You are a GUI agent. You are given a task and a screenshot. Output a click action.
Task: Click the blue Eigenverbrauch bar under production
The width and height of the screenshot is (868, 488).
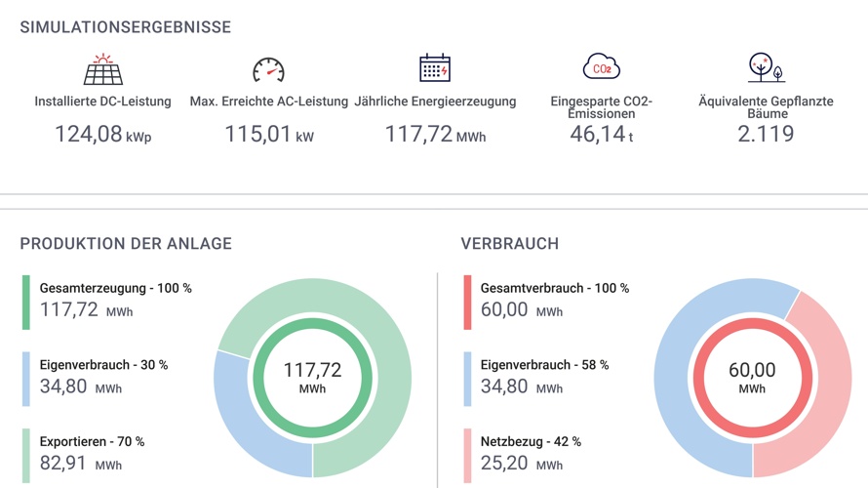[x=26, y=379]
